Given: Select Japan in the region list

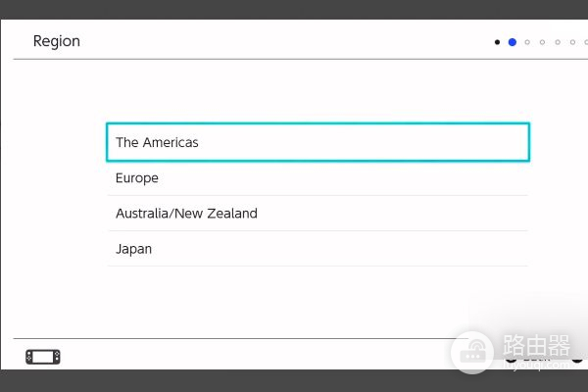Looking at the screenshot, I should (x=318, y=249).
